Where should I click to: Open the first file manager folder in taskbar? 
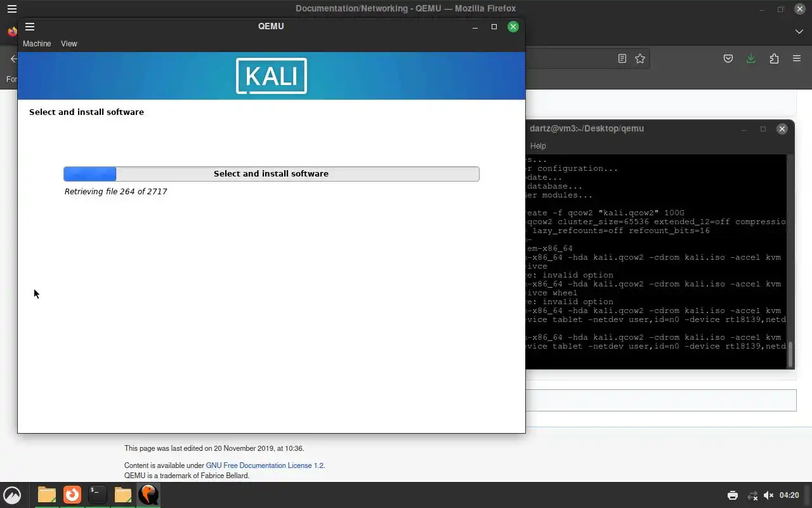(x=46, y=495)
